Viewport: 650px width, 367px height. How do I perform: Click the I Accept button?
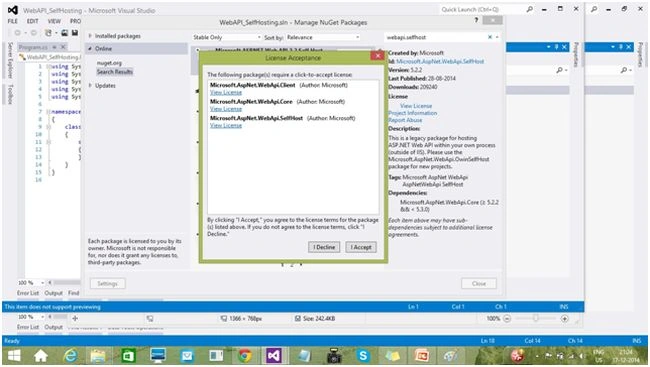(x=361, y=247)
